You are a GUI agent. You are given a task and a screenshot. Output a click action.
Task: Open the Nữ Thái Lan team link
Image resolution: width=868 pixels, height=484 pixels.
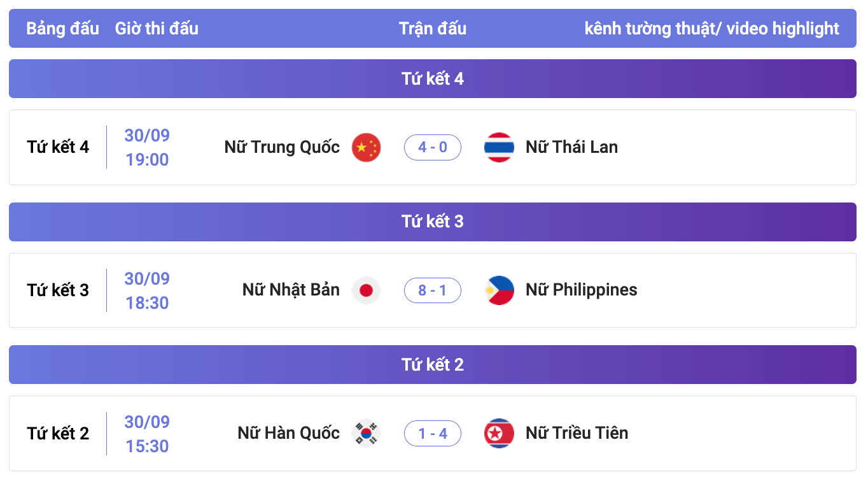point(571,147)
